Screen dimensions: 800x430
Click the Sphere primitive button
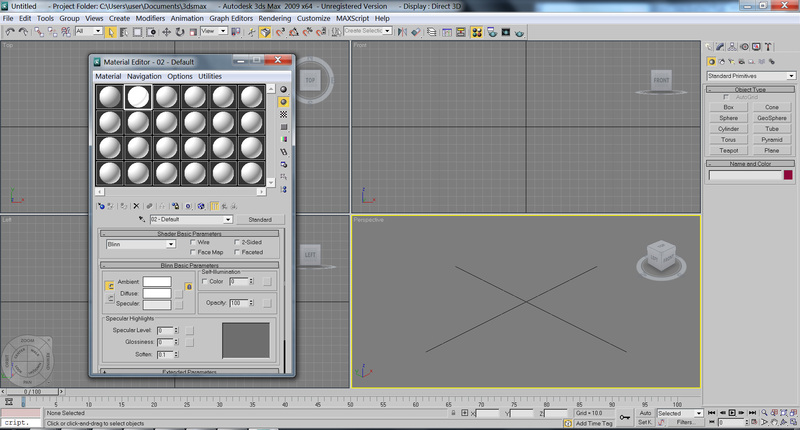[x=729, y=118]
